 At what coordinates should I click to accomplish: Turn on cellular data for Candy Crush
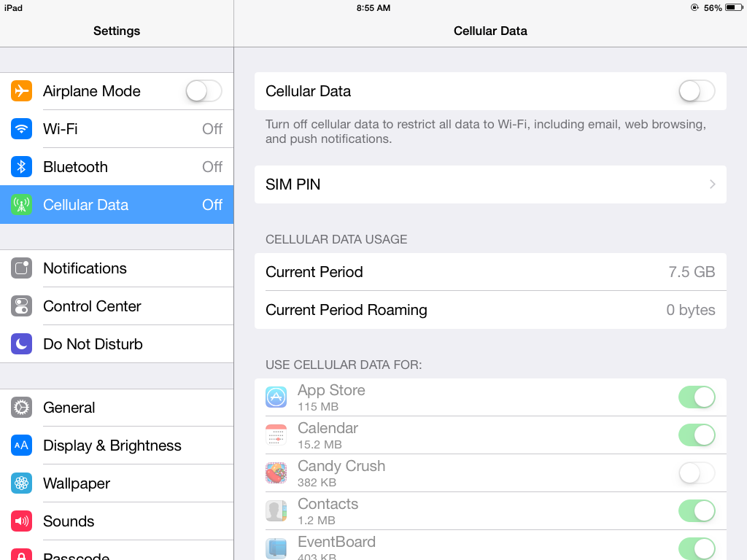tap(697, 473)
